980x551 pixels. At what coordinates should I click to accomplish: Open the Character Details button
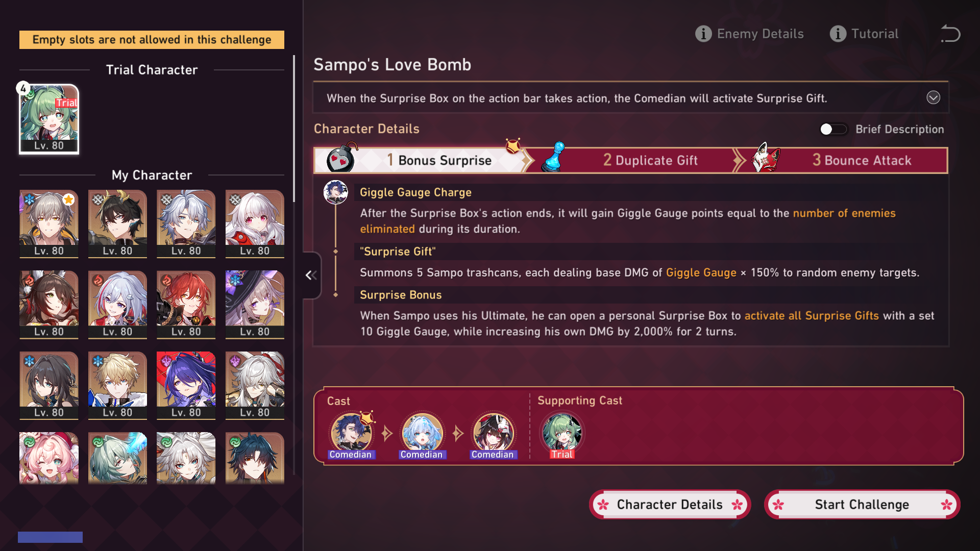[x=670, y=505]
